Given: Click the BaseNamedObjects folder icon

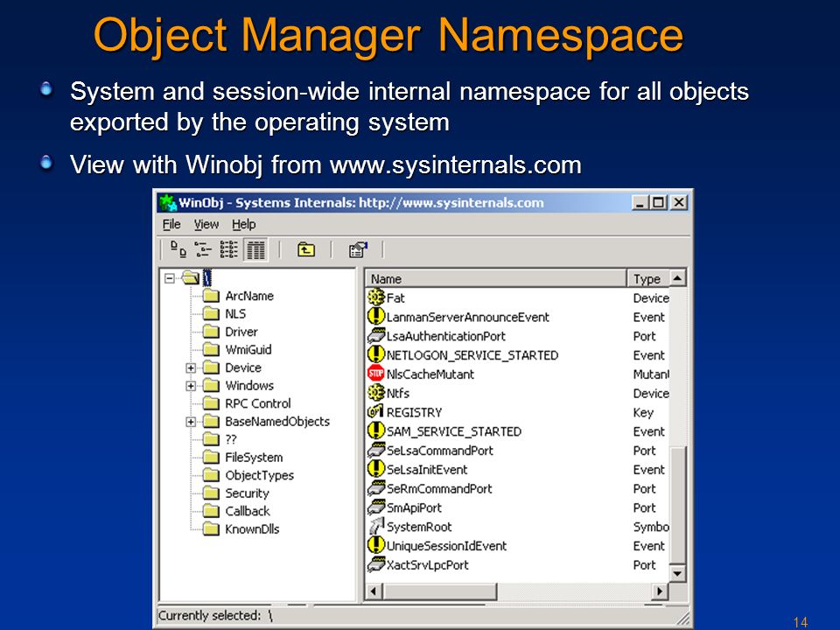Looking at the screenshot, I should pyautogui.click(x=211, y=422).
